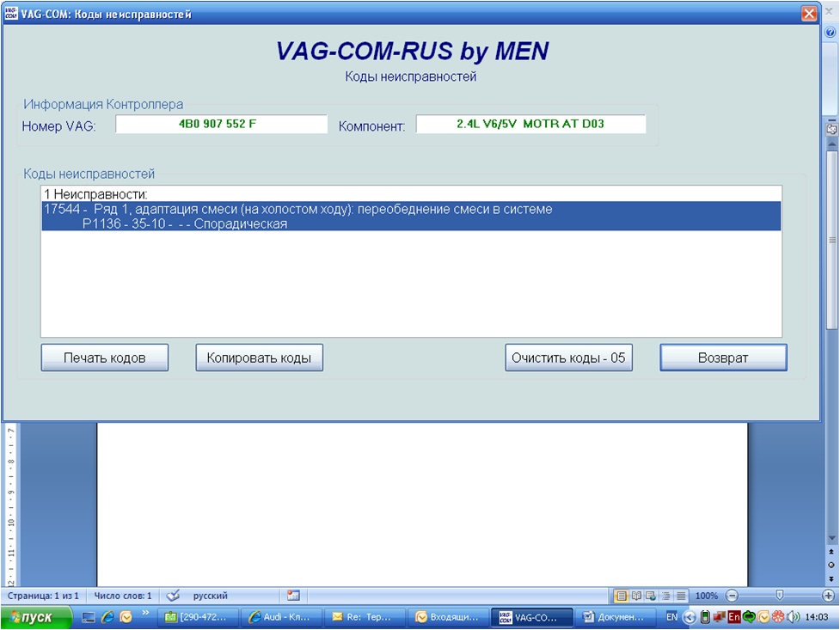
Task: Clear fault codes with 'Очистить коды - 05'
Action: point(568,358)
